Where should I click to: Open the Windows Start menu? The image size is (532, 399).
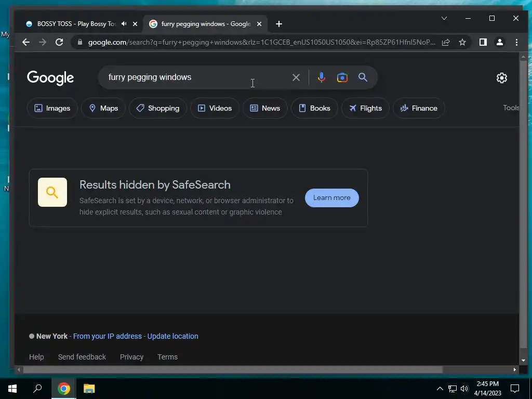tap(12, 389)
